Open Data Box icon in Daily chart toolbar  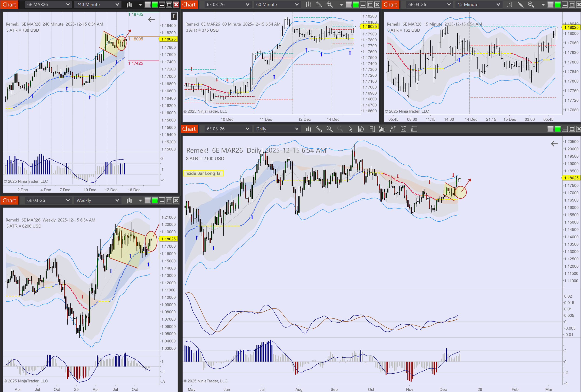361,129
